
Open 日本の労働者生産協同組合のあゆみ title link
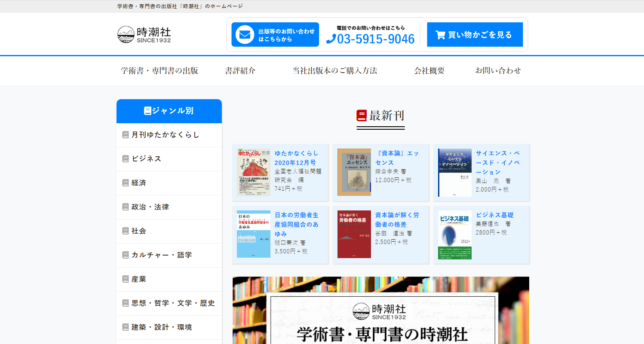[297, 225]
